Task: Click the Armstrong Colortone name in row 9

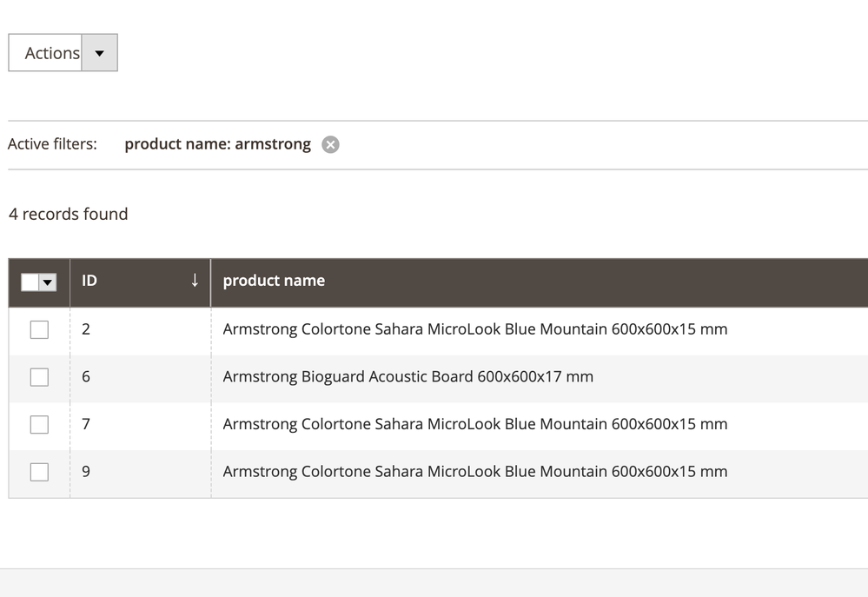Action: click(x=475, y=472)
